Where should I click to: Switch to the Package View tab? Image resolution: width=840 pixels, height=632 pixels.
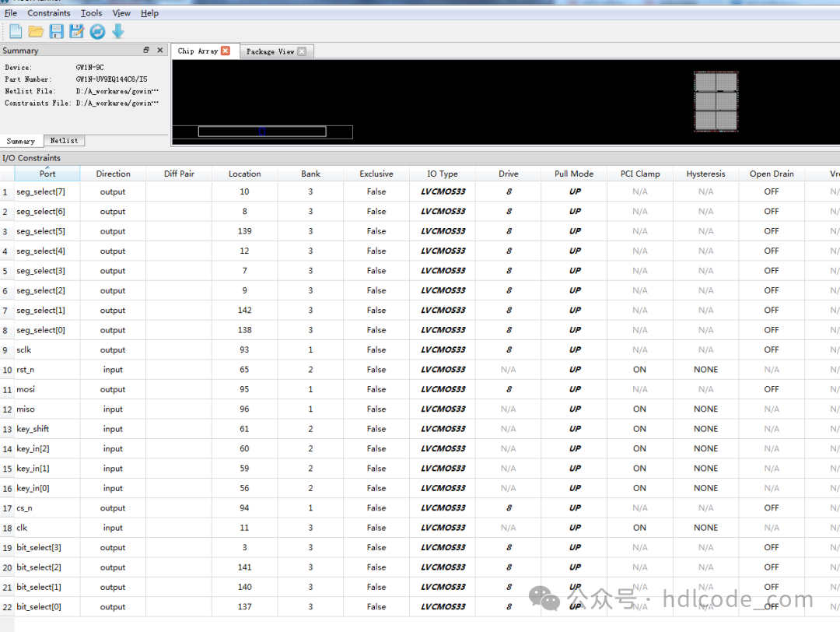[x=270, y=51]
